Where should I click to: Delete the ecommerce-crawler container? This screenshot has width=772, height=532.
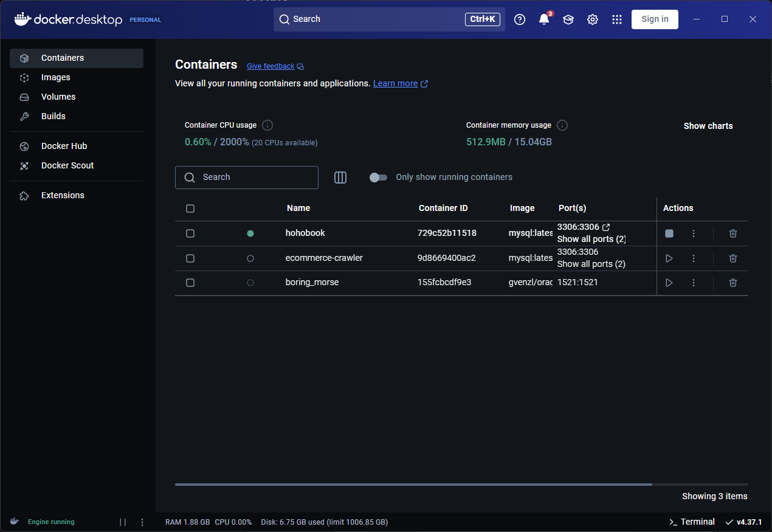733,258
